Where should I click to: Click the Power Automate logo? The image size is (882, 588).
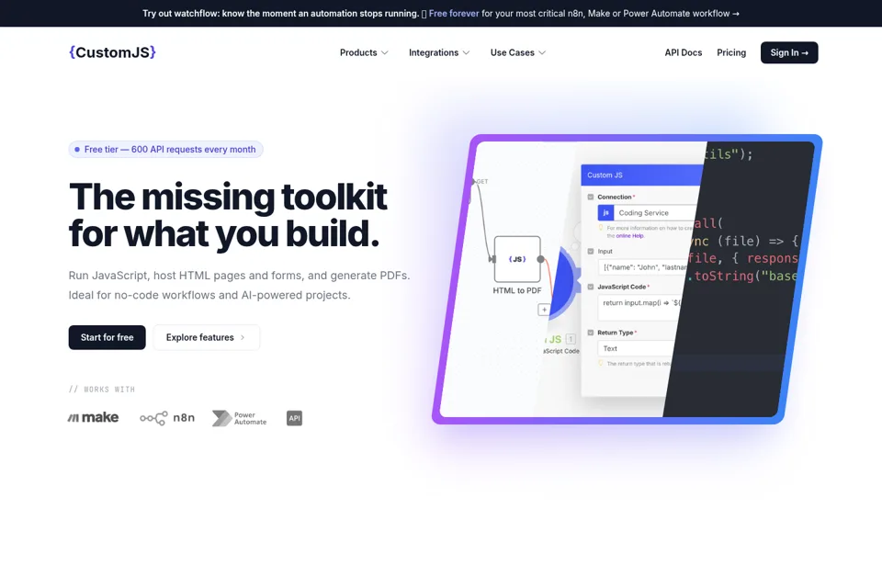coord(240,418)
